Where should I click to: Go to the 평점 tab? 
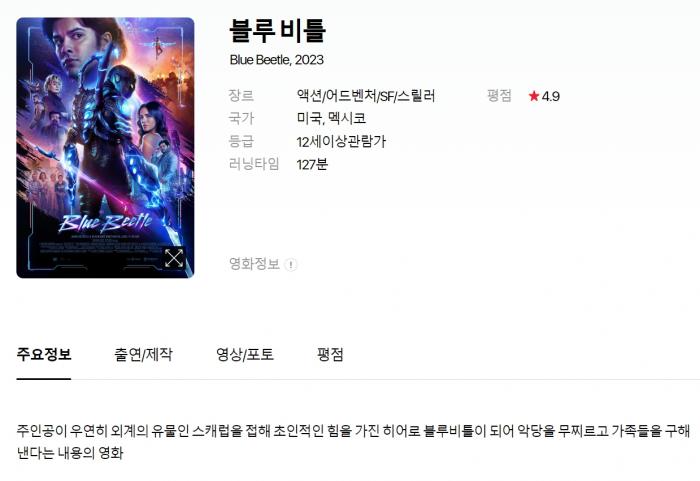330,355
